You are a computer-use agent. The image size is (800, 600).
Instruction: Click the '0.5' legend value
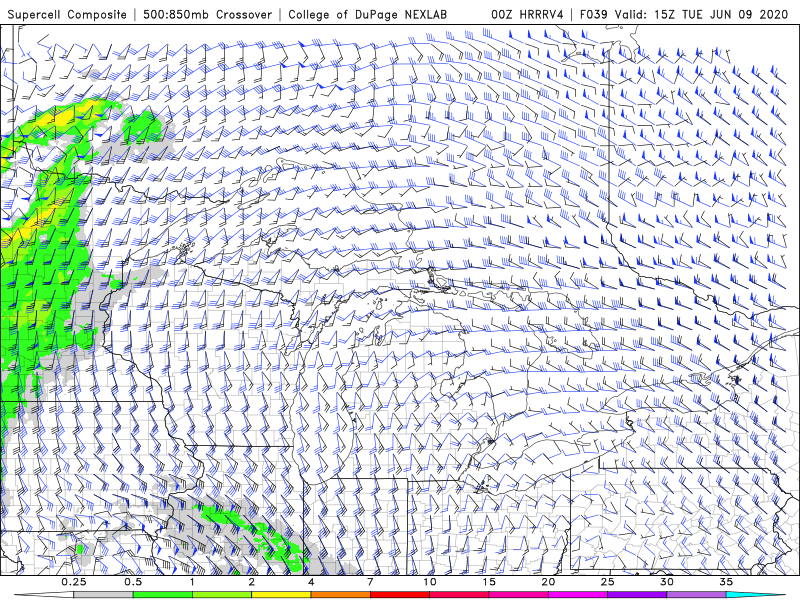pos(133,582)
